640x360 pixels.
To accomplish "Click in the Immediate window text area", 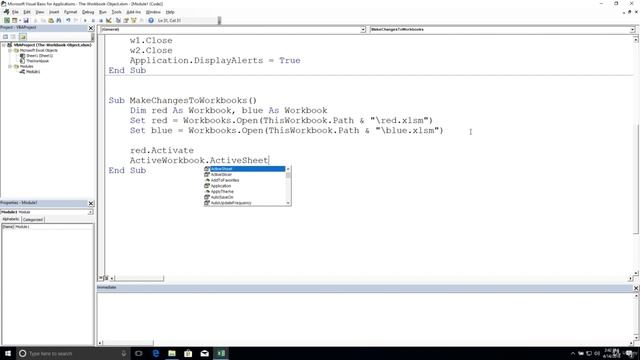I will pyautogui.click(x=365, y=318).
